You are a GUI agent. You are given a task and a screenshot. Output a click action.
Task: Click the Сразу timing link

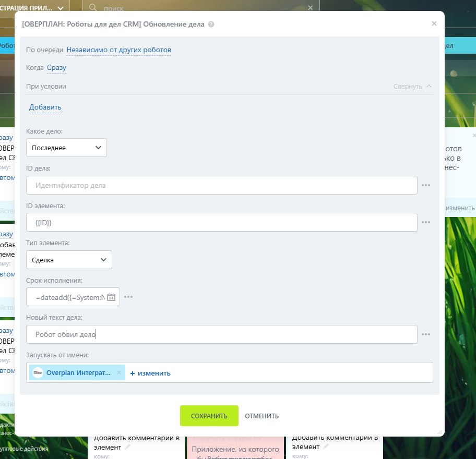(56, 68)
